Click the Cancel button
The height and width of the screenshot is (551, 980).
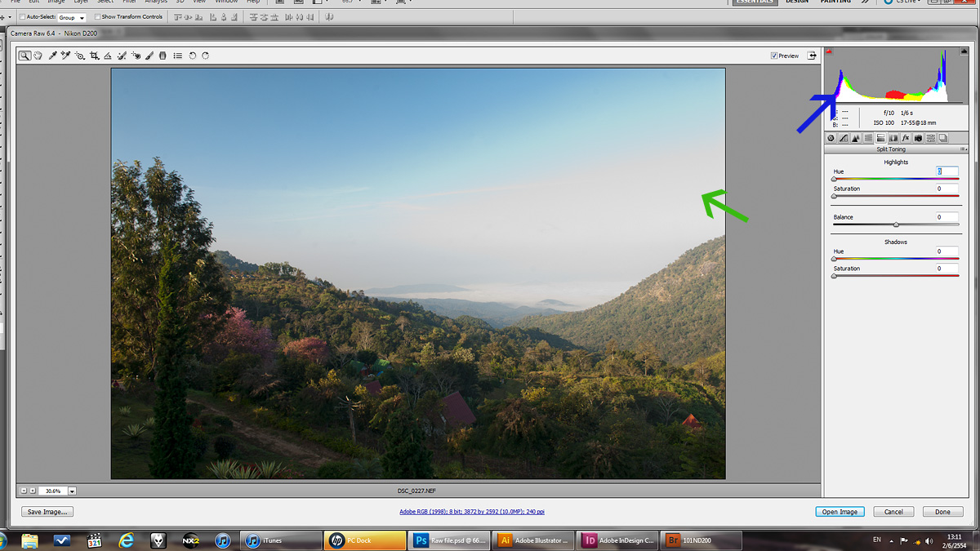point(893,512)
